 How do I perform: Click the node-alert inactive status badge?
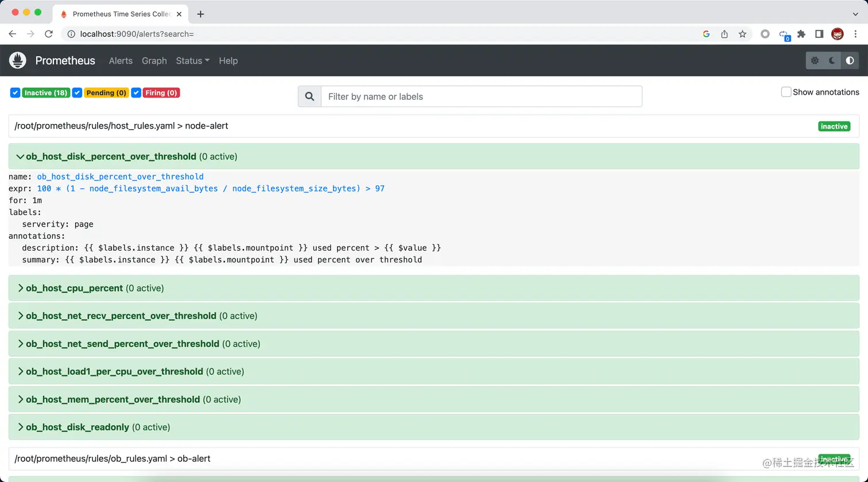(834, 126)
